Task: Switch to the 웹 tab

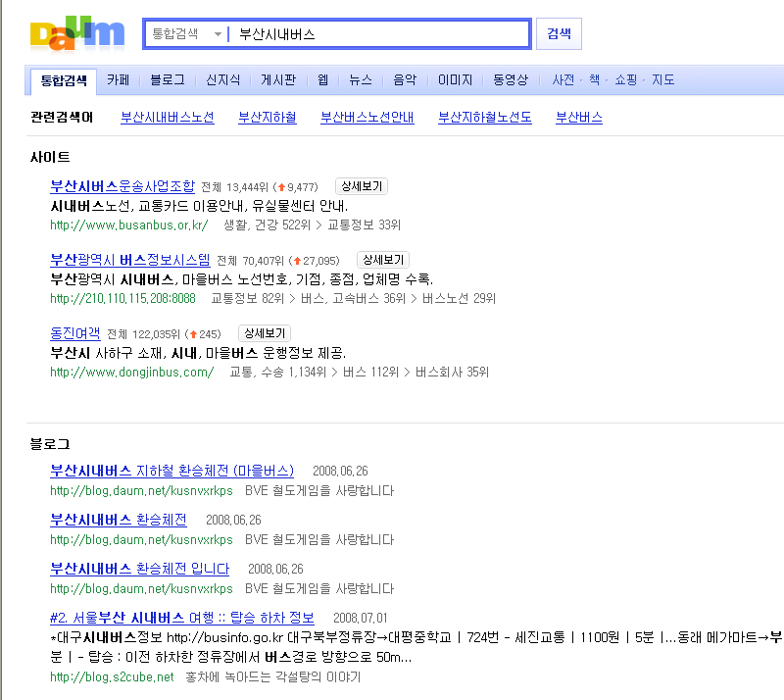Action: click(323, 80)
